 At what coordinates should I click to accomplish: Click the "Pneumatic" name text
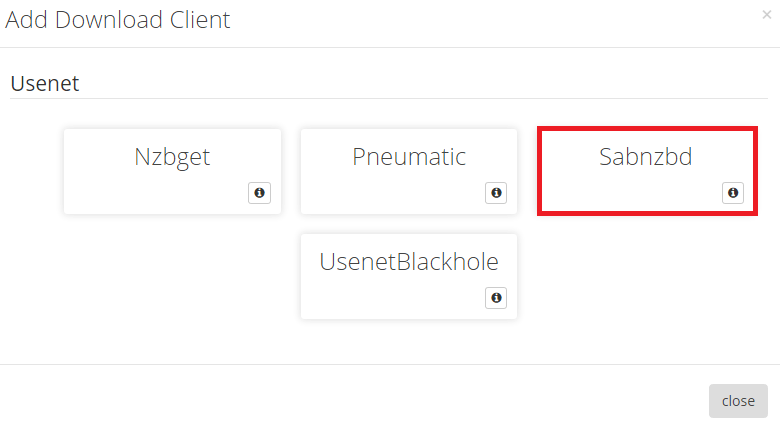coord(409,157)
